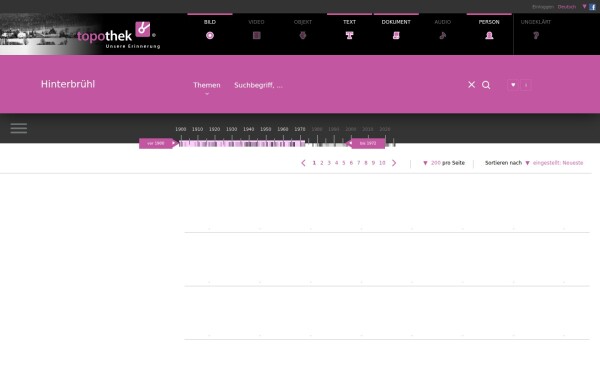Toggle the OBJEKT filter

pos(303,30)
